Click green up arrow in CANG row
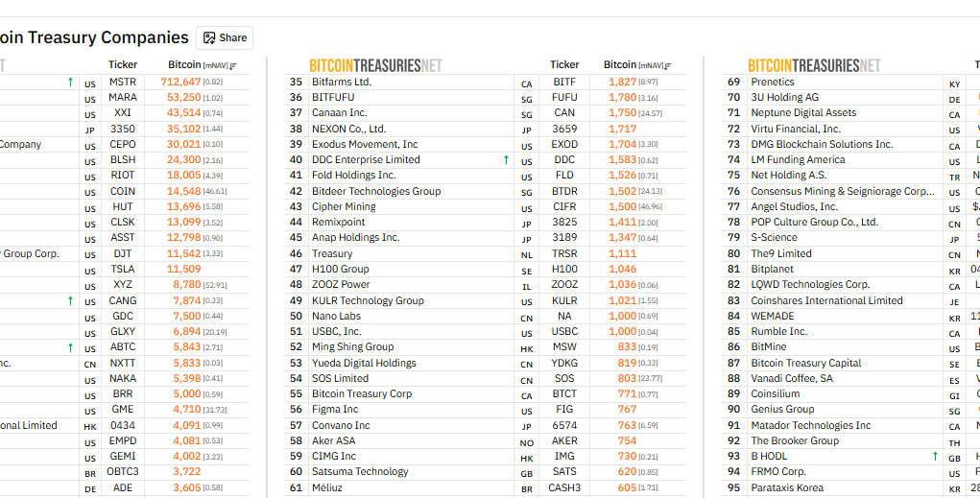The height and width of the screenshot is (498, 980). (x=70, y=301)
